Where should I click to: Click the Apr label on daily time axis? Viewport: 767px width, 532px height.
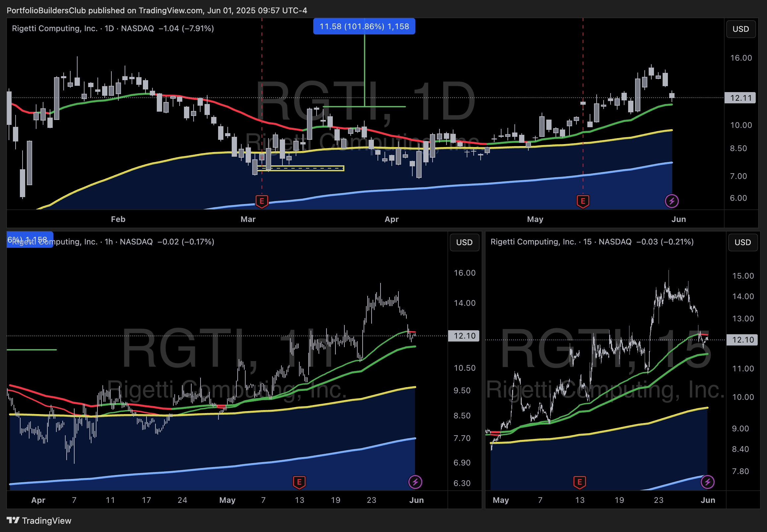coord(391,219)
